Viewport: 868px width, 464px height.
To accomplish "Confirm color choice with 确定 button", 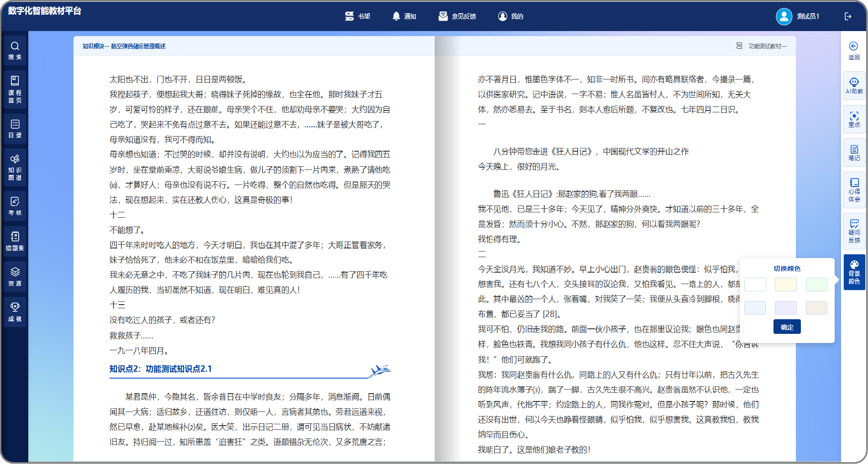I will point(787,327).
